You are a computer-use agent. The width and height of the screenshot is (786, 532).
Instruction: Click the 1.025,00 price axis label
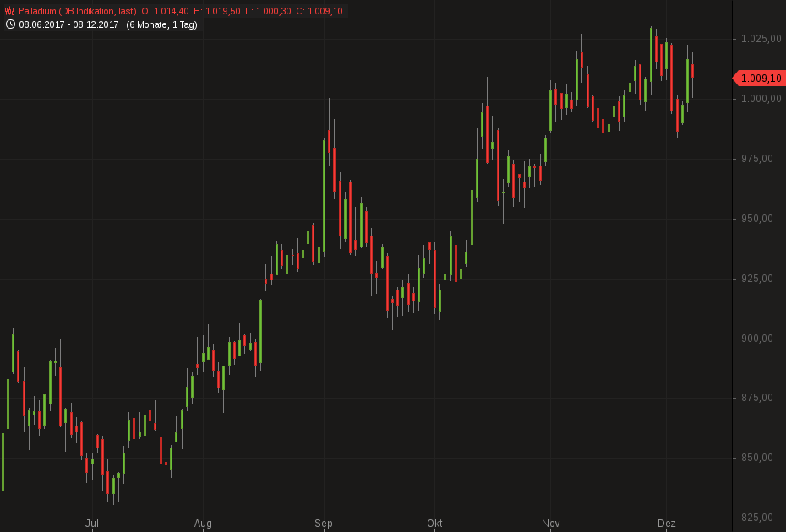(756, 39)
